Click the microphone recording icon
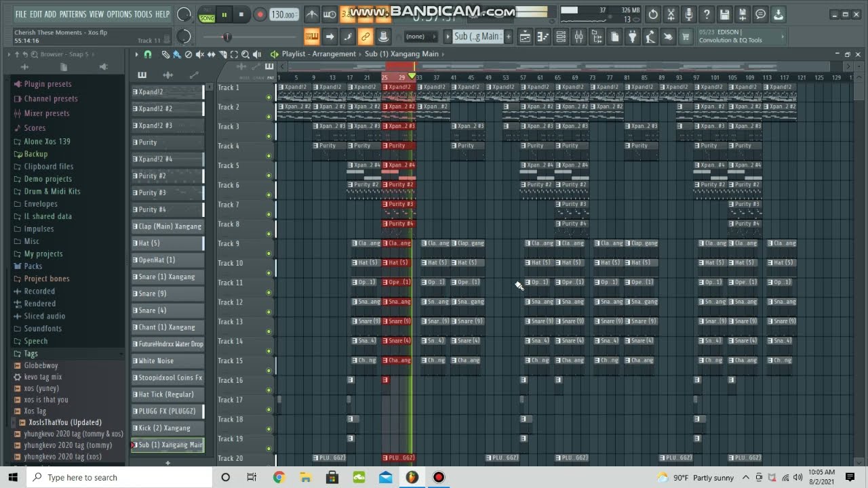Viewport: 868px width, 488px height. tap(689, 14)
